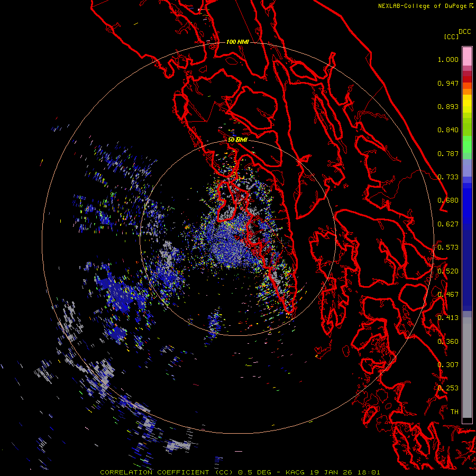Click the 18:01 timestamp in caption
This screenshot has width=476, height=476.
[368, 472]
